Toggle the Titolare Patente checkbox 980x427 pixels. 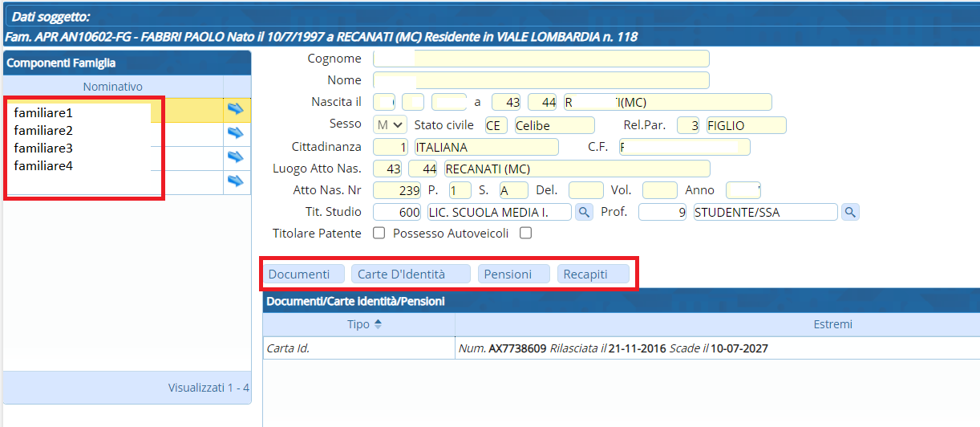379,234
